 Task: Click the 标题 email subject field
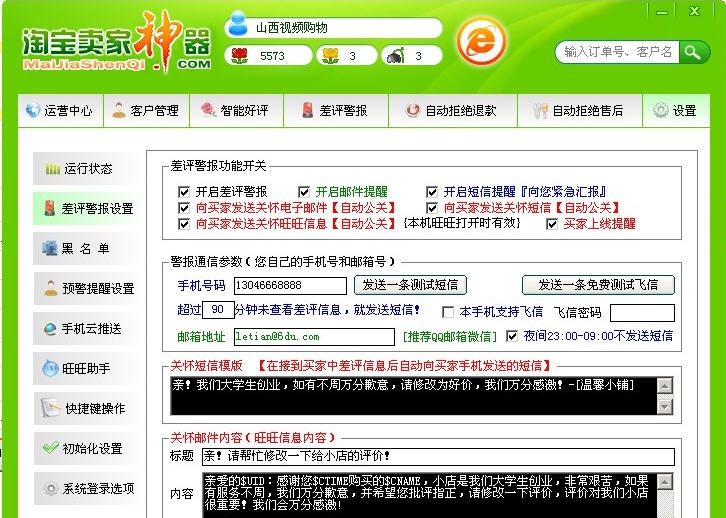tap(438, 456)
